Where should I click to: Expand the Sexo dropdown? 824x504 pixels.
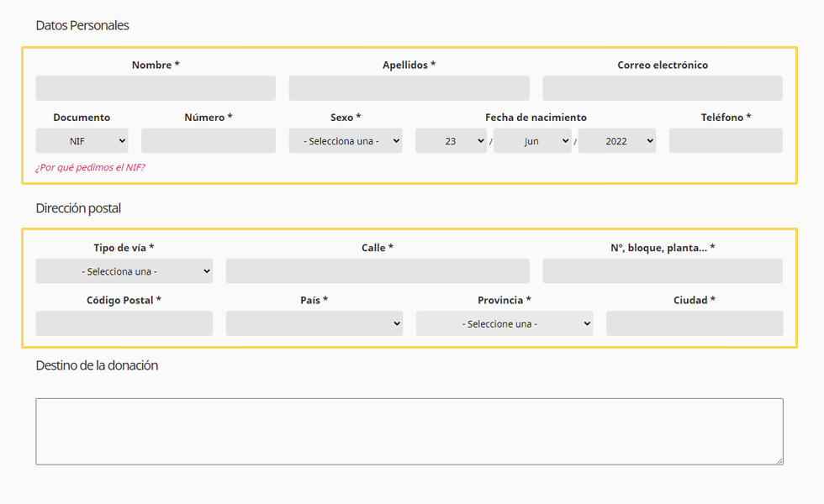(346, 141)
